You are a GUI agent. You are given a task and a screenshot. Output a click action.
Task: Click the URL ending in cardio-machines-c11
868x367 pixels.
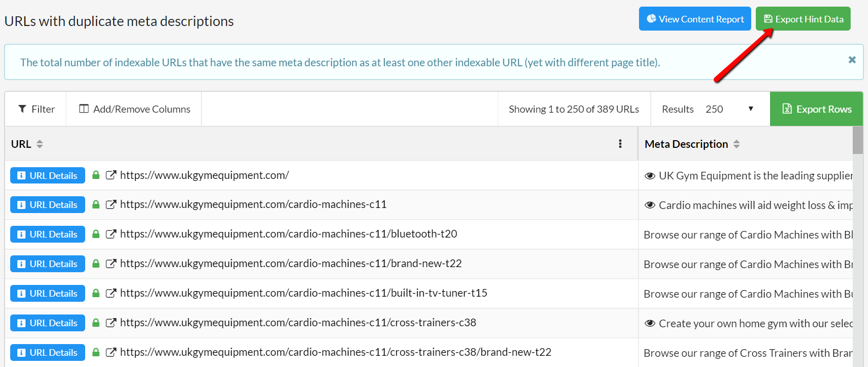[253, 204]
